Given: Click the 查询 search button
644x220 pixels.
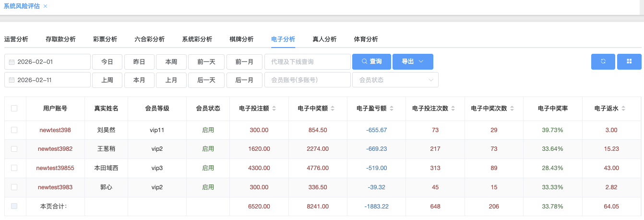Looking at the screenshot, I should tap(371, 61).
